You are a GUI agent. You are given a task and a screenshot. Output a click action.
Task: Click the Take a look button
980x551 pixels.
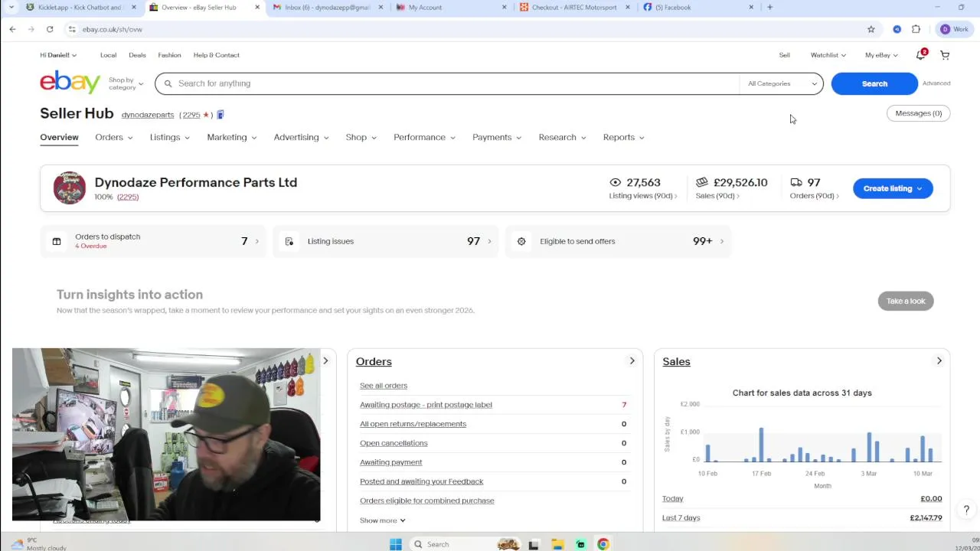[x=906, y=301]
